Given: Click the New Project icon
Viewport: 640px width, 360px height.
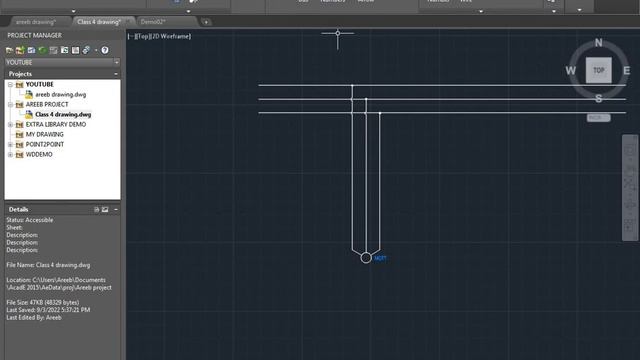Looking at the screenshot, I should pos(20,50).
